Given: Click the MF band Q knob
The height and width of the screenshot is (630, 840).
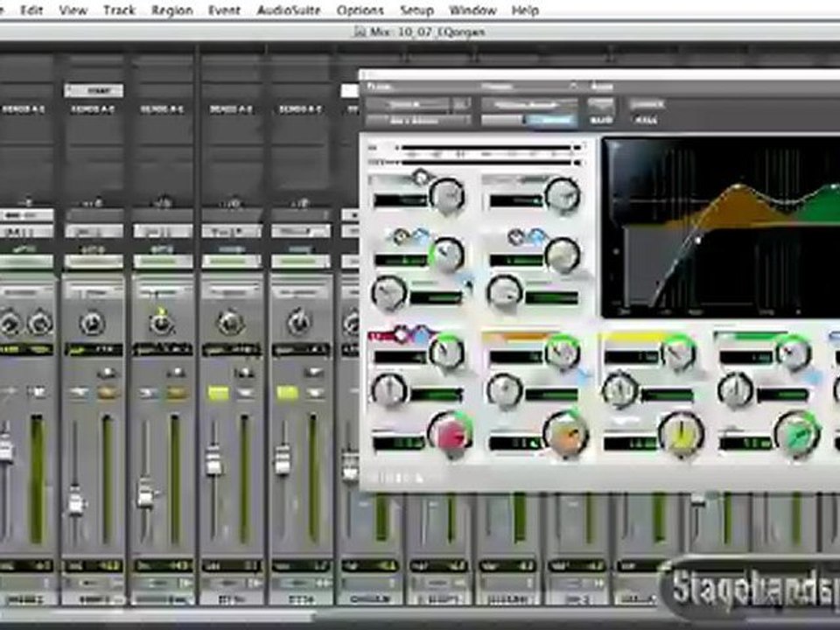Looking at the screenshot, I should (x=619, y=390).
